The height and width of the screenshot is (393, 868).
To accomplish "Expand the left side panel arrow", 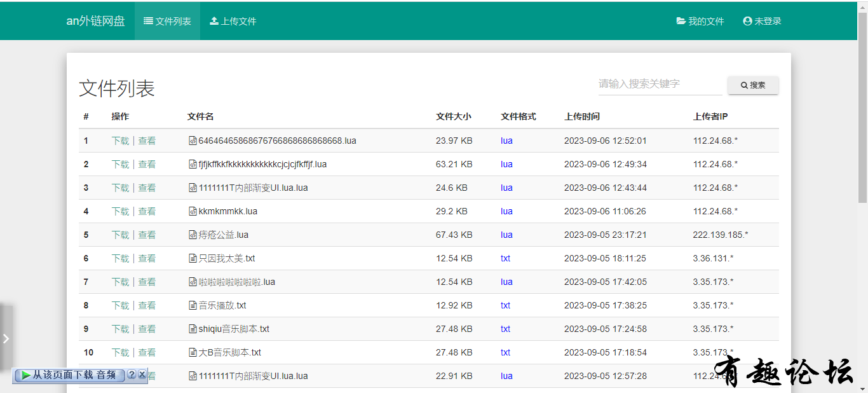I will point(6,338).
